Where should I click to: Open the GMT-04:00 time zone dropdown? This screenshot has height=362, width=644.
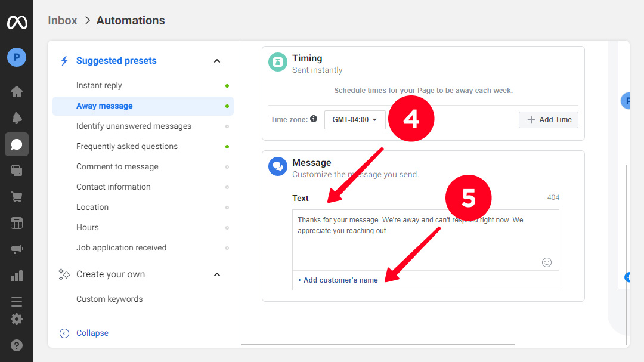click(355, 119)
